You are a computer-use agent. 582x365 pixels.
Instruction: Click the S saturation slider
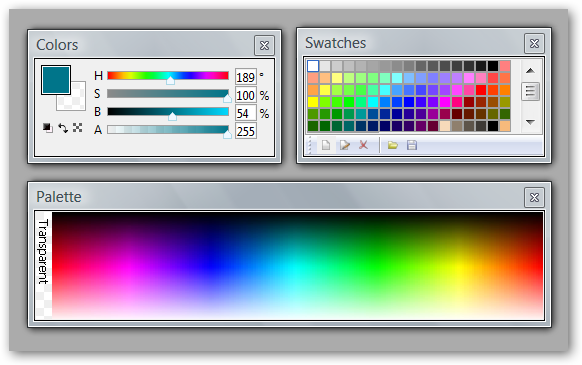(x=168, y=94)
